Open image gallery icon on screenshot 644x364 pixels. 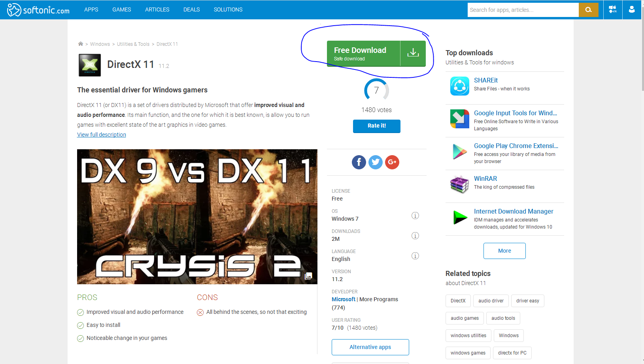[x=309, y=276]
